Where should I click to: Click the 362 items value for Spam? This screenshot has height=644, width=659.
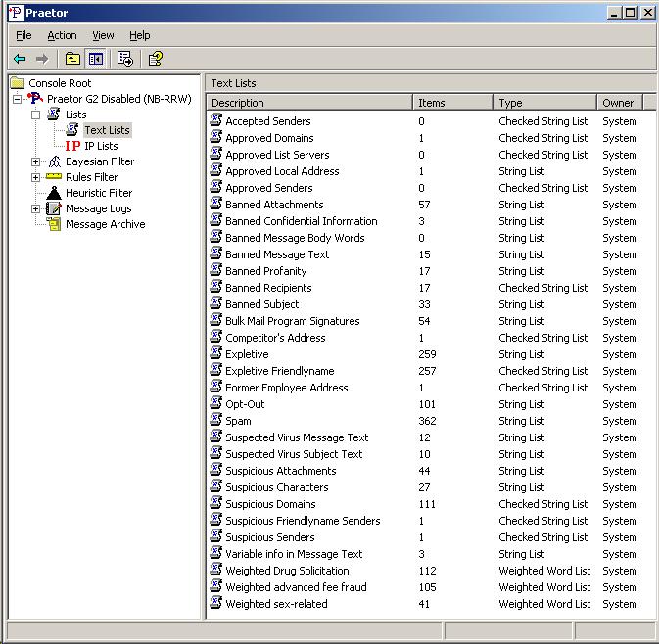[427, 421]
